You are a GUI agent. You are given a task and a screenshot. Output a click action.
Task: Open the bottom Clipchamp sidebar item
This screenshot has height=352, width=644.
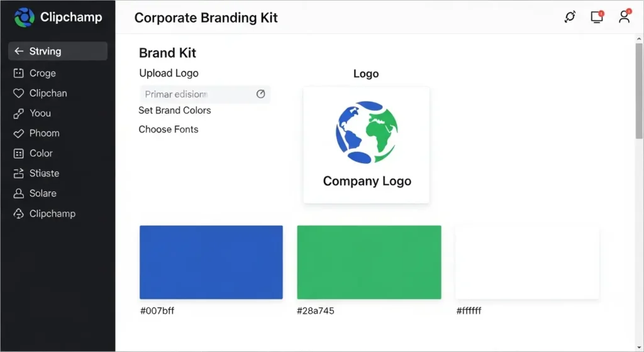point(52,213)
